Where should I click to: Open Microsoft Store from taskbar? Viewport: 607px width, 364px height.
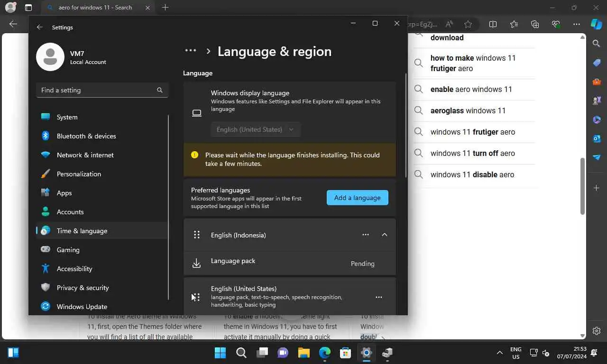click(x=346, y=353)
